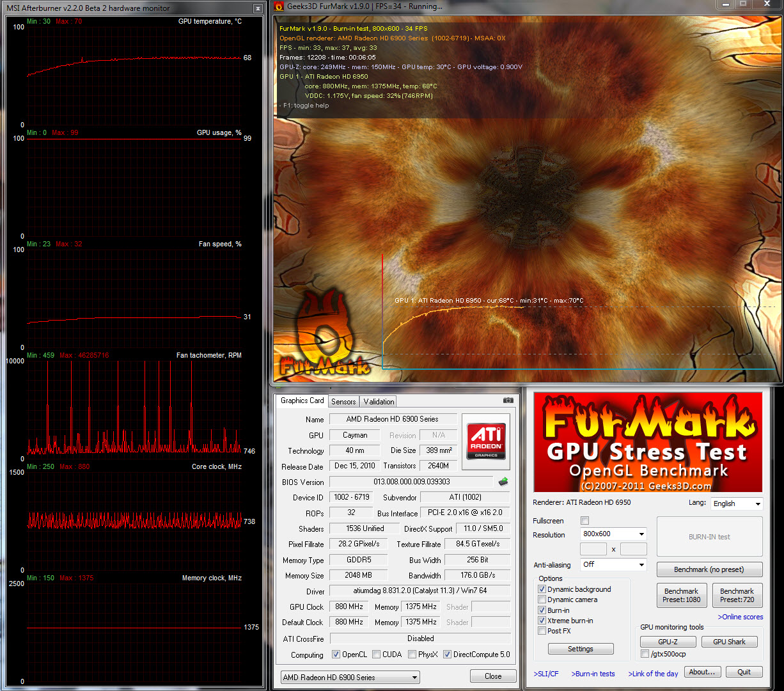Screen dimensions: 784x691
Task: Click the Shaders 1536 Unified value
Action: pyautogui.click(x=365, y=528)
